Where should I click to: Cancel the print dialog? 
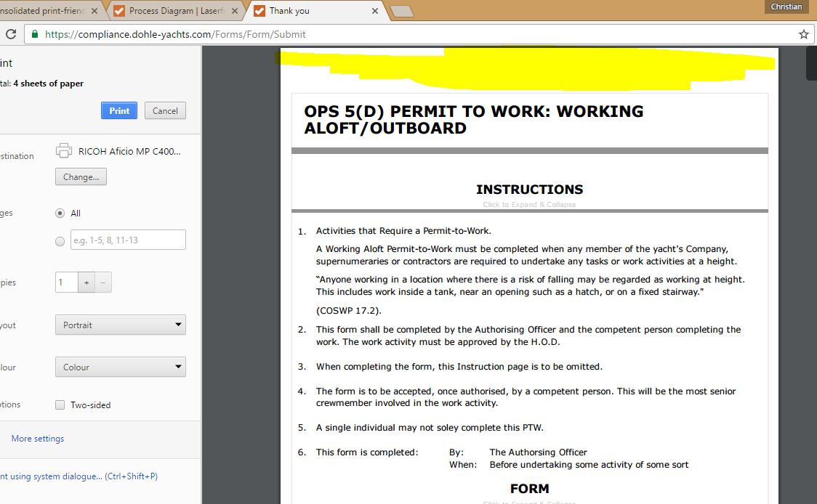(165, 110)
